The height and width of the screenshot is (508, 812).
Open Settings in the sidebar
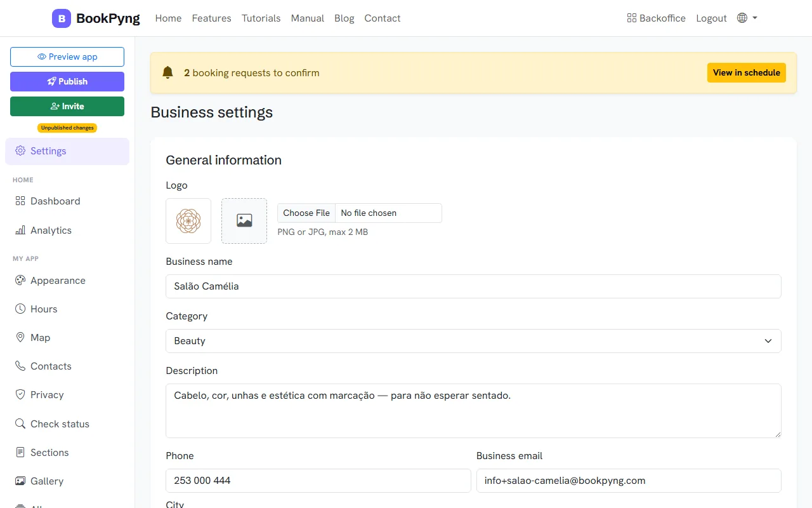coord(67,151)
